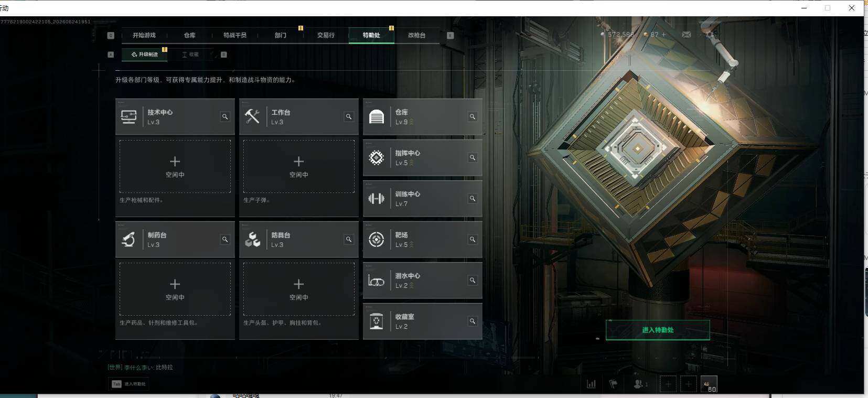The image size is (868, 398).
Task: Click the 收藏室 Lv.2 card
Action: pos(423,321)
